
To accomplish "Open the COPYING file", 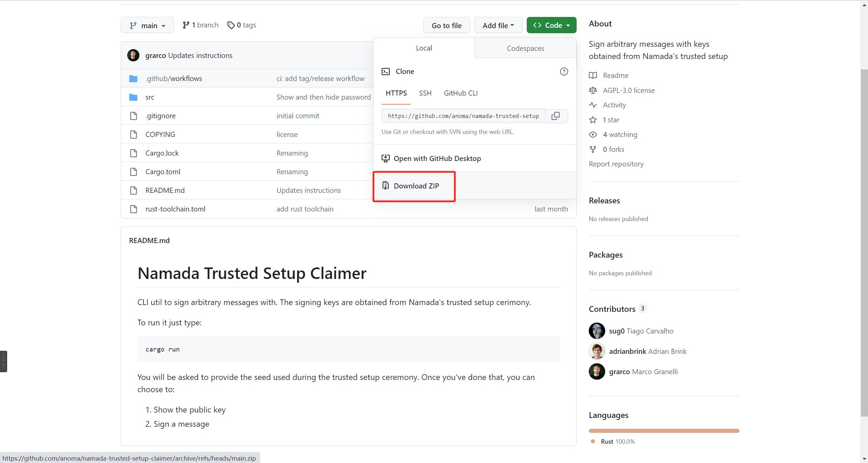I will pyautogui.click(x=160, y=135).
